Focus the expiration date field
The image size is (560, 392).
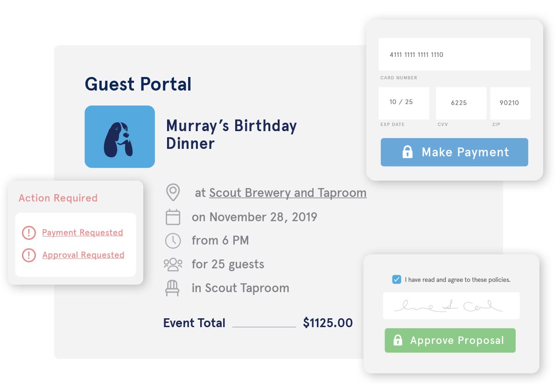pyautogui.click(x=404, y=103)
